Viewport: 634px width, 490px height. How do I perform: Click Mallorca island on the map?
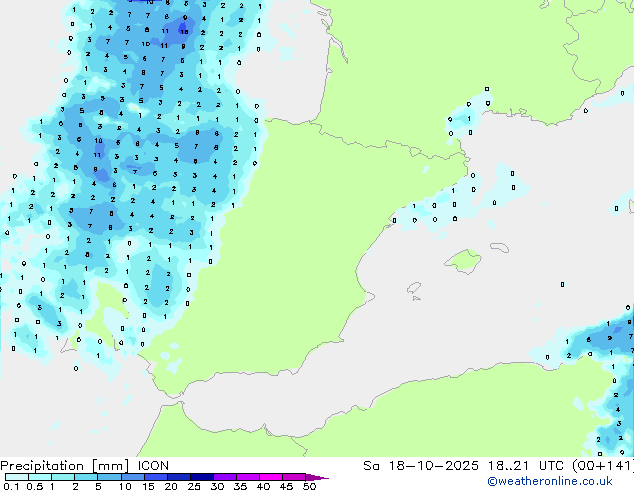(x=463, y=261)
